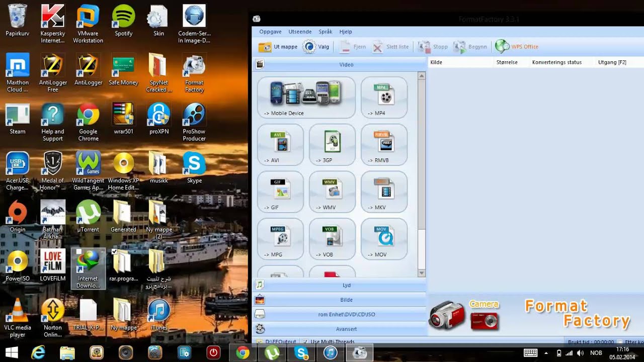Select the WMV video format

pos(332,192)
